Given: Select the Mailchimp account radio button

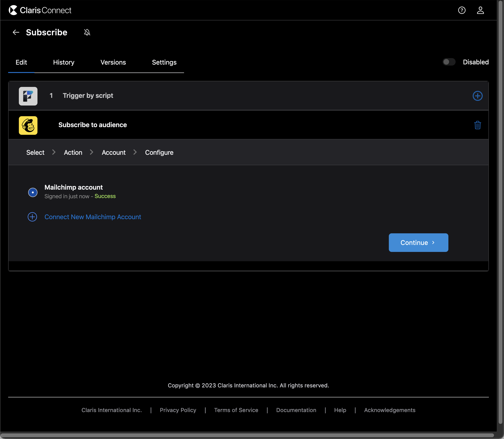Looking at the screenshot, I should [33, 192].
